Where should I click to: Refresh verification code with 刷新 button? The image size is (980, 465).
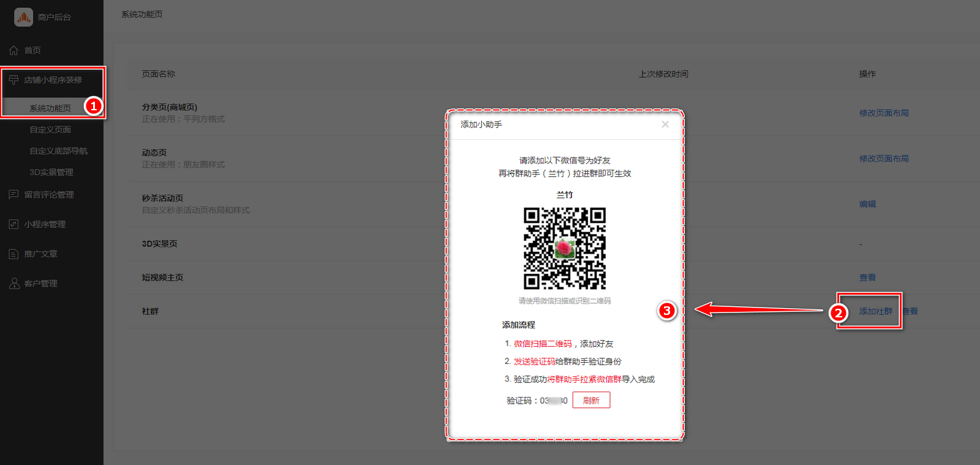coord(591,400)
